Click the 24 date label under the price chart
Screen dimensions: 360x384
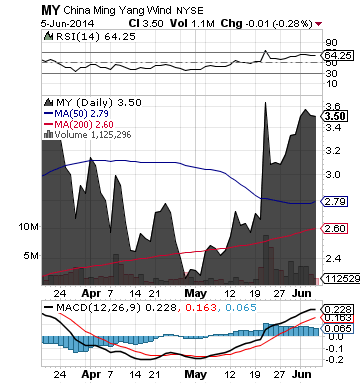click(x=60, y=294)
